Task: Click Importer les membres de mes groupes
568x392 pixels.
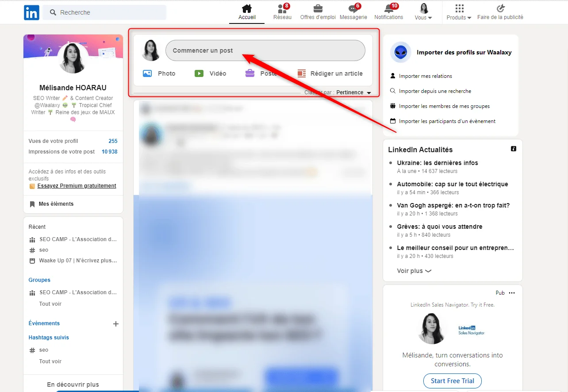Action: click(440, 106)
